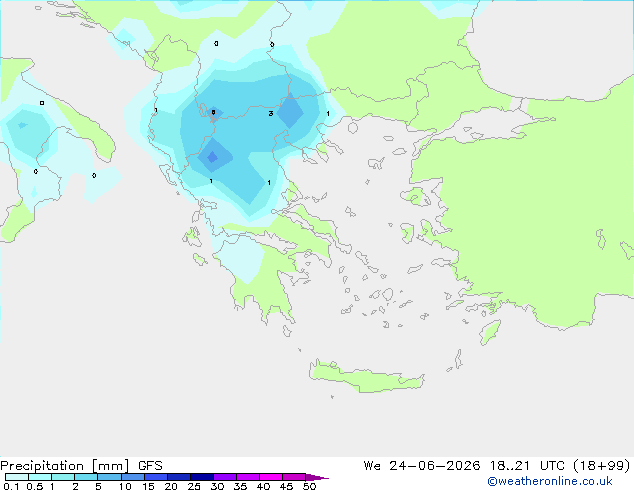
Task: Pick the legend swatch between 0.1 and 0.5
Action: tap(17, 477)
